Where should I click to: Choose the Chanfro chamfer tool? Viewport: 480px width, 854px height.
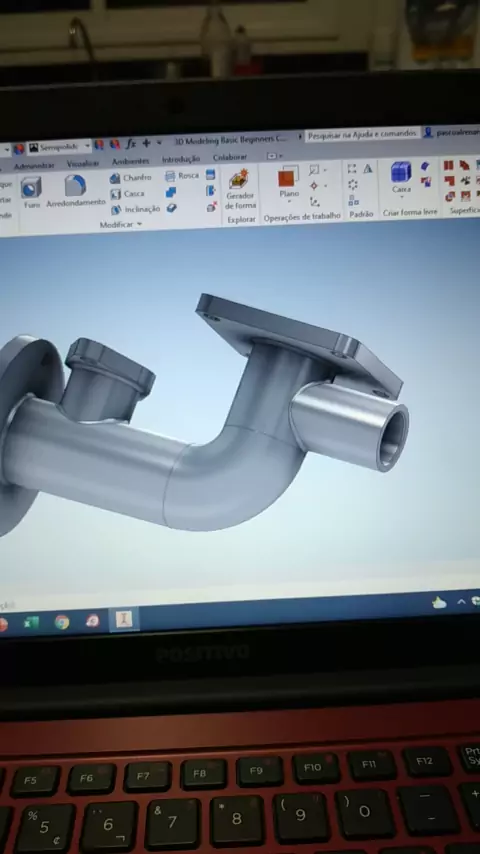click(x=130, y=178)
